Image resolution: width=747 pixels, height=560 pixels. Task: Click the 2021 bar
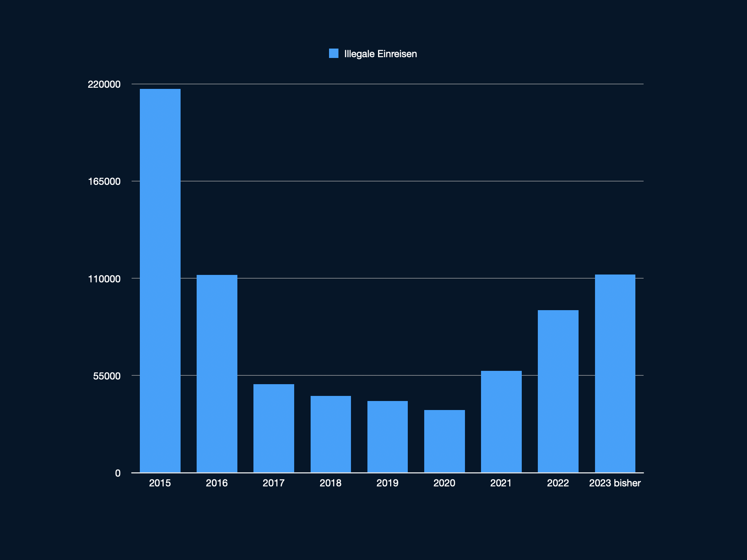[501, 421]
